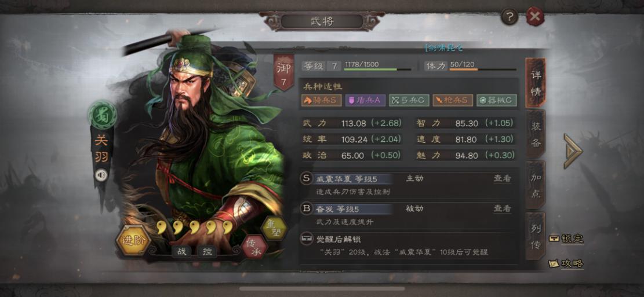This screenshot has width=644, height=297.
Task: Tap the 进阶 hexagon button
Action: 133,241
